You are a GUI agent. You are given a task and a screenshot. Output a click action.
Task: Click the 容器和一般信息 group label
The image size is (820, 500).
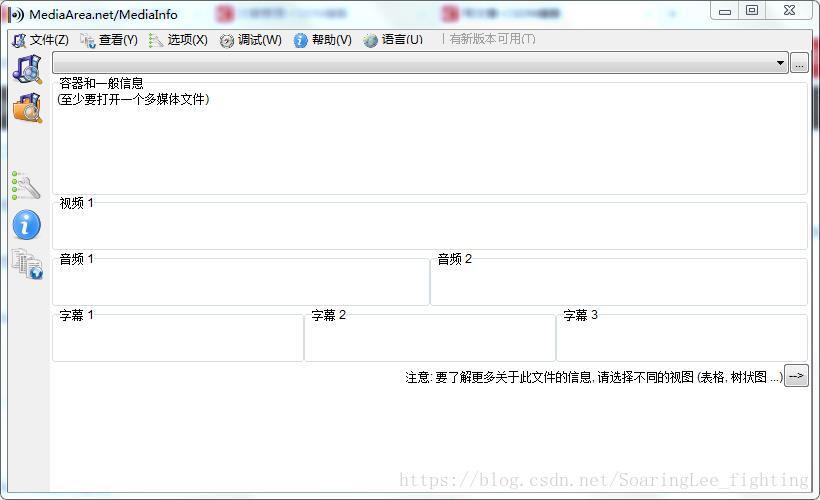[101, 83]
